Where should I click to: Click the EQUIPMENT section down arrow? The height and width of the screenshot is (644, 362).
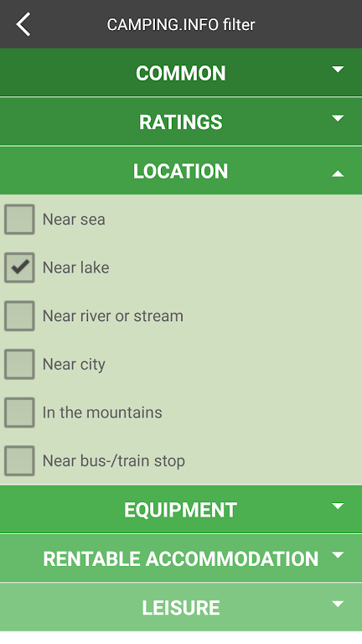pos(338,506)
